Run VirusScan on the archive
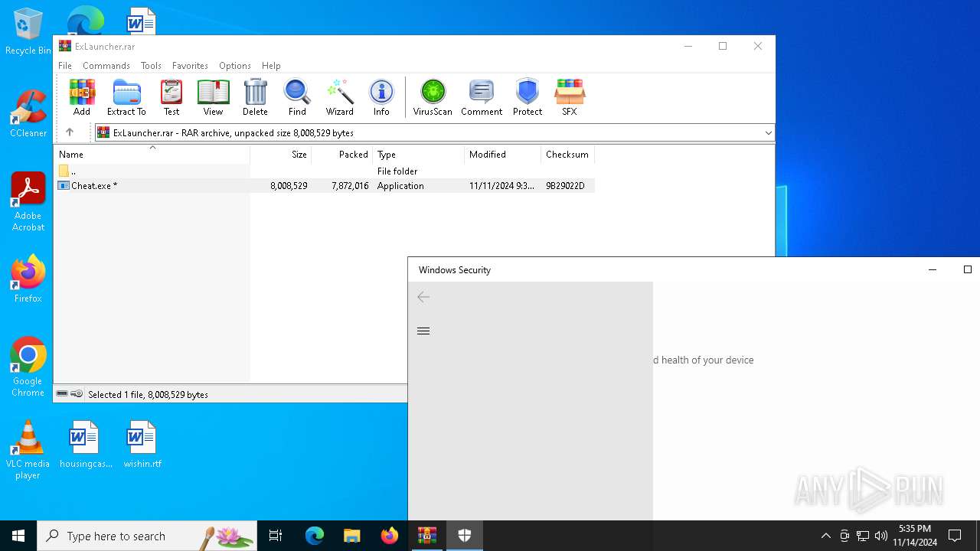Image resolution: width=980 pixels, height=551 pixels. [x=433, y=97]
